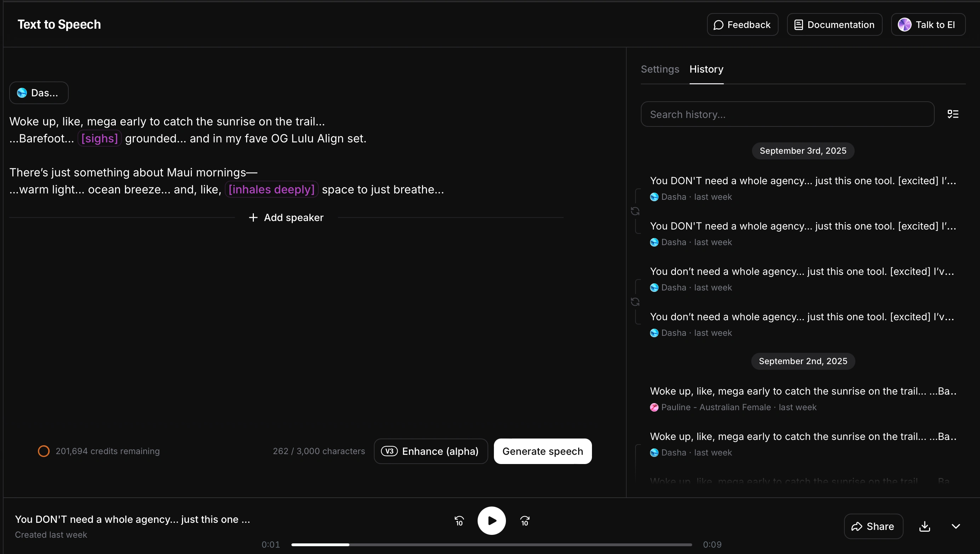Select the History tab

pyautogui.click(x=706, y=69)
